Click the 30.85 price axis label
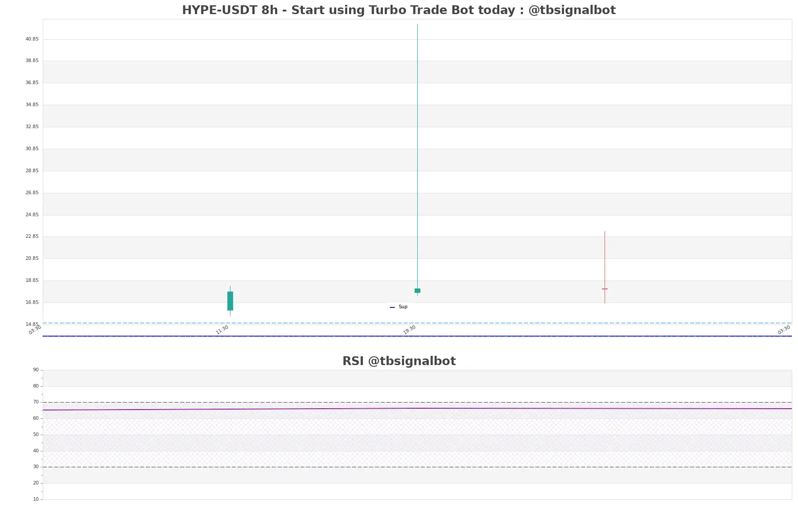Screen dimensions: 798x532 coord(32,149)
